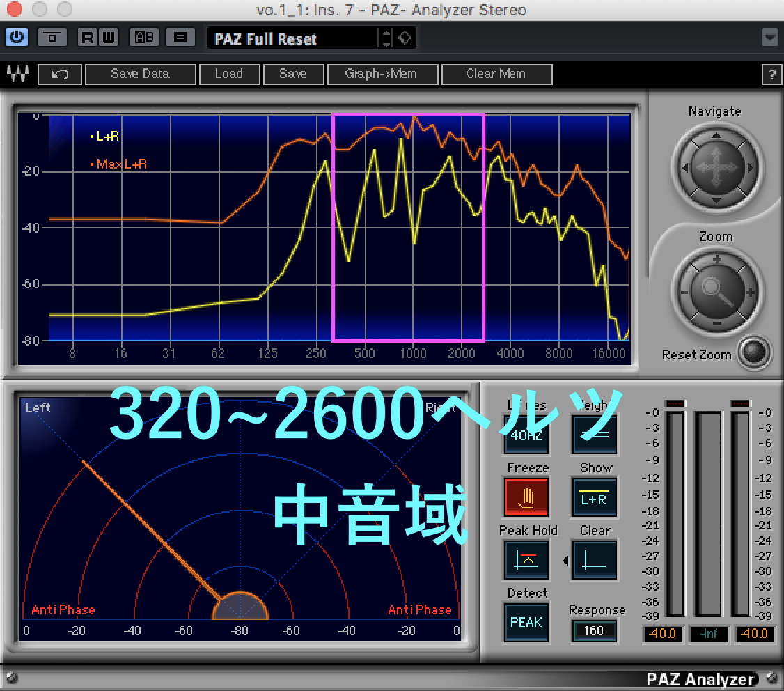Zoom out vertically with the bottom minus
Viewport: 784px width, 691px height.
[x=717, y=324]
